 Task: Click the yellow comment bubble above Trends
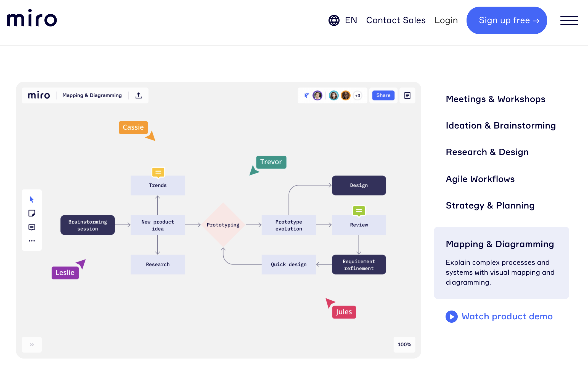tap(158, 172)
